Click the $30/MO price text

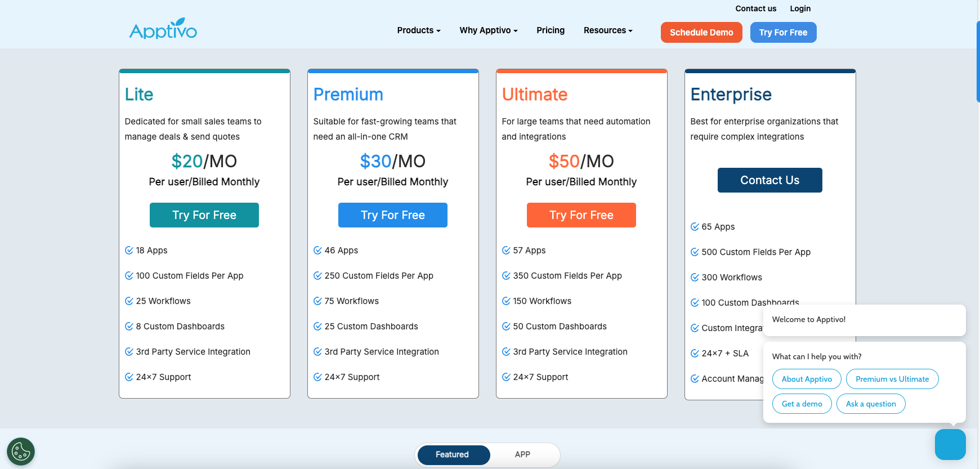pos(393,162)
